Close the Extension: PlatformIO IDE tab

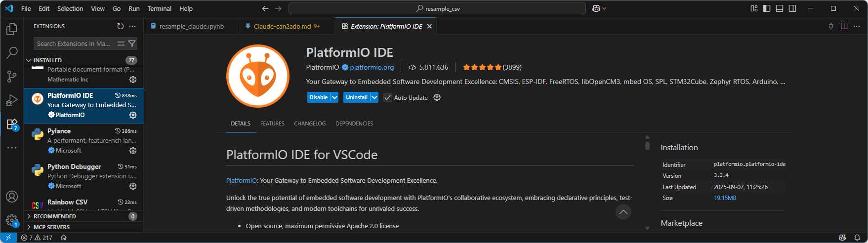coord(429,26)
